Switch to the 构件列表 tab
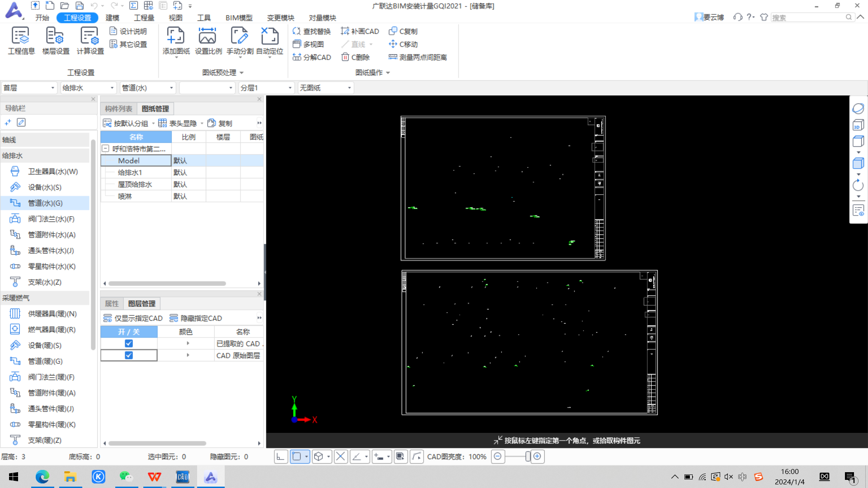The width and height of the screenshot is (868, 488). [118, 108]
